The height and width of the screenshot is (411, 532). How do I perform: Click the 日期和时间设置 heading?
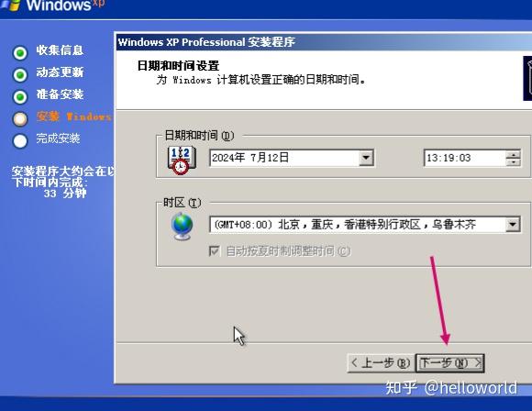pyautogui.click(x=178, y=65)
